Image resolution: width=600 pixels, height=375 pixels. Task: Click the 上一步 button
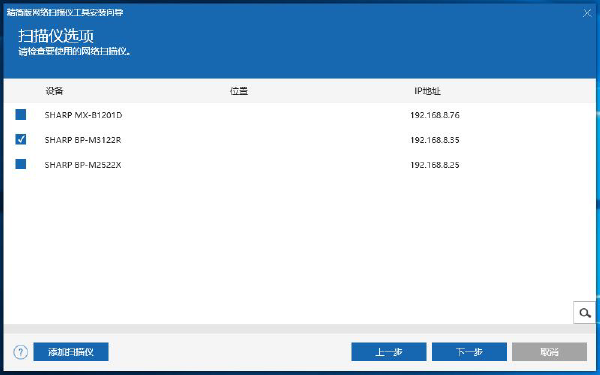(x=389, y=352)
